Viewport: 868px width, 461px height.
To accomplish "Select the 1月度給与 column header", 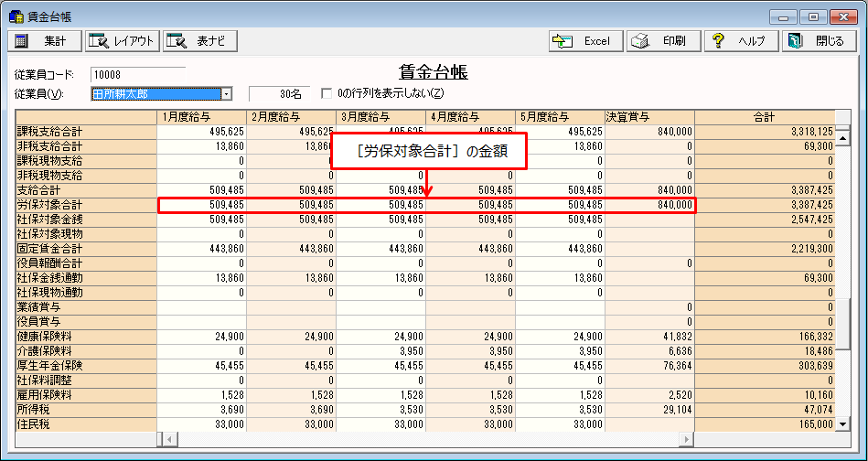I will point(202,116).
